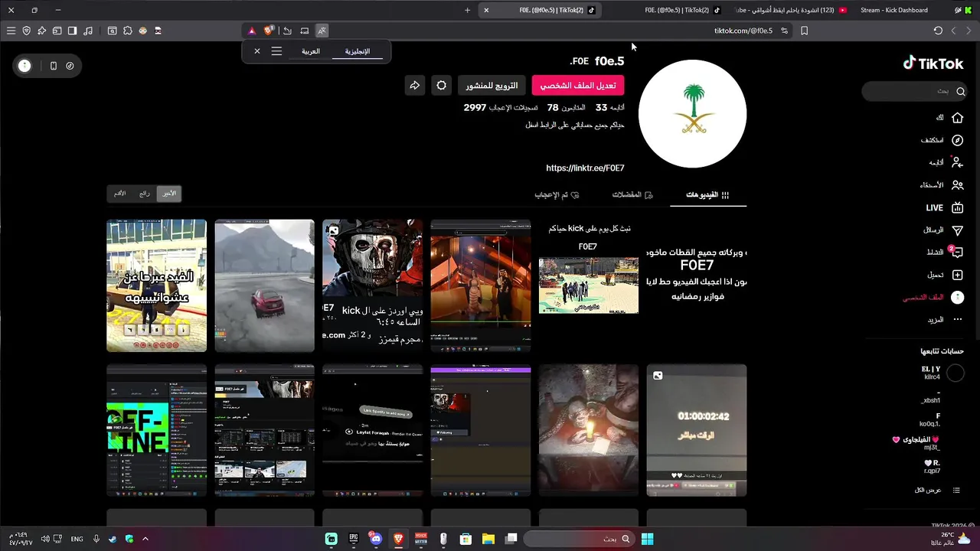Click the floating phone icon in overlay
980x551 pixels.
[x=53, y=66]
